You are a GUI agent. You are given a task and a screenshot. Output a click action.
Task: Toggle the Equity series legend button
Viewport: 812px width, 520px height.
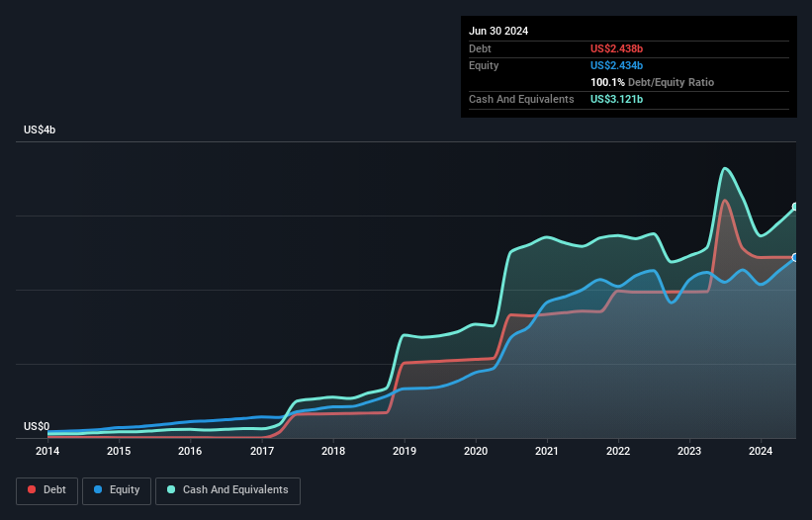(117, 490)
